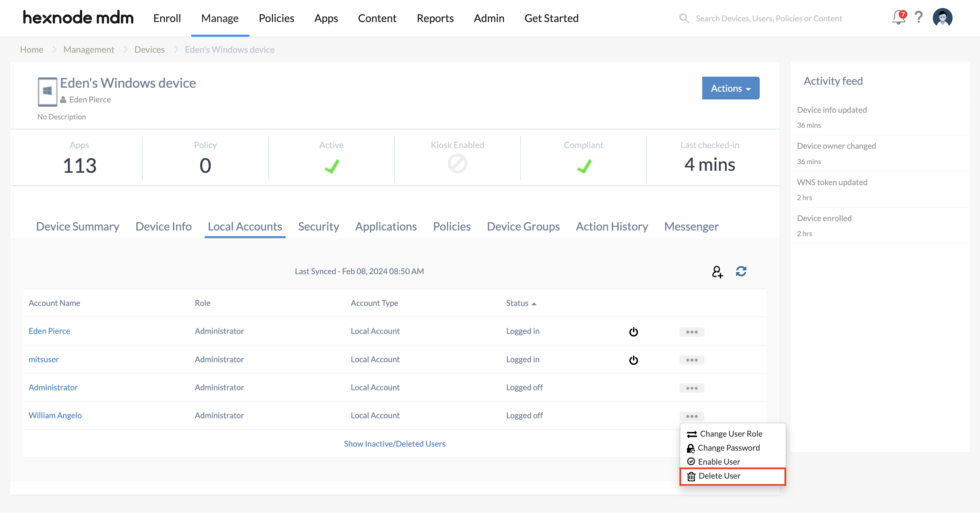
Task: Open the Manage top menu
Action: 220,18
